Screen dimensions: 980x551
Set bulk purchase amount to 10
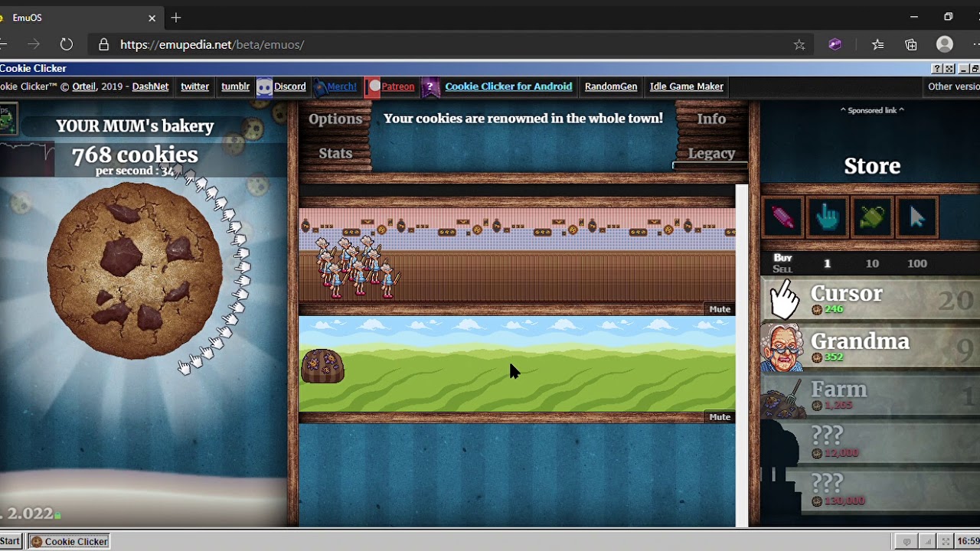pyautogui.click(x=872, y=263)
